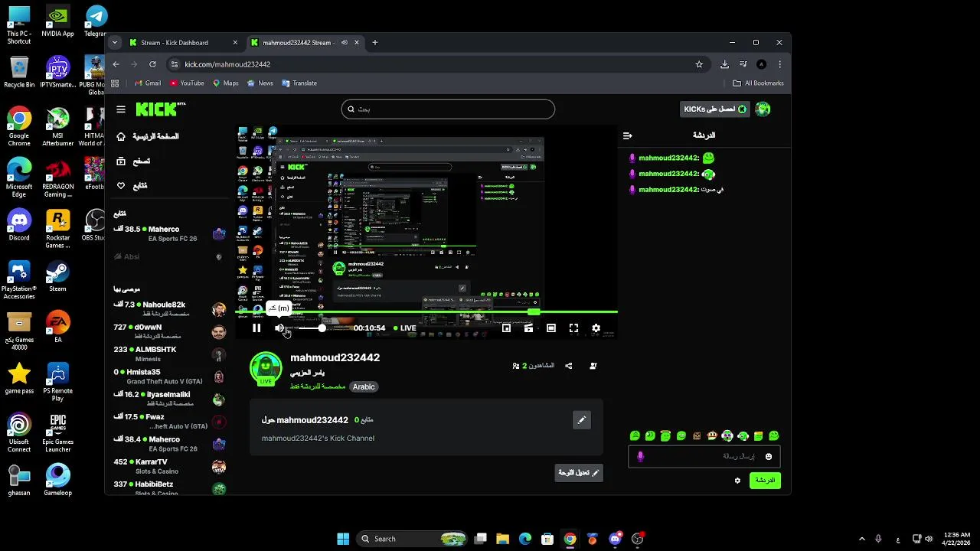
Task: Open a new browser tab
Action: (x=375, y=43)
